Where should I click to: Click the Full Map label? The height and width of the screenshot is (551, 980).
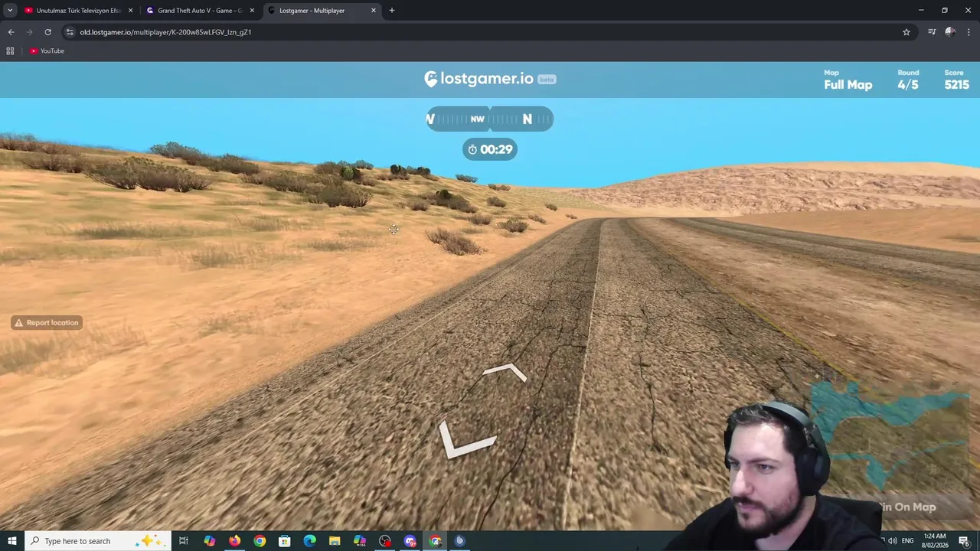tap(848, 85)
